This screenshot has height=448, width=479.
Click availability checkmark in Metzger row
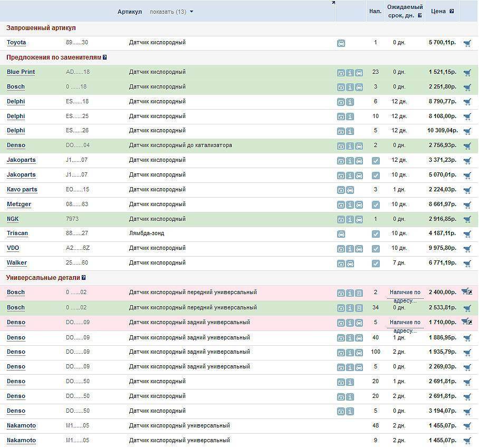376,204
